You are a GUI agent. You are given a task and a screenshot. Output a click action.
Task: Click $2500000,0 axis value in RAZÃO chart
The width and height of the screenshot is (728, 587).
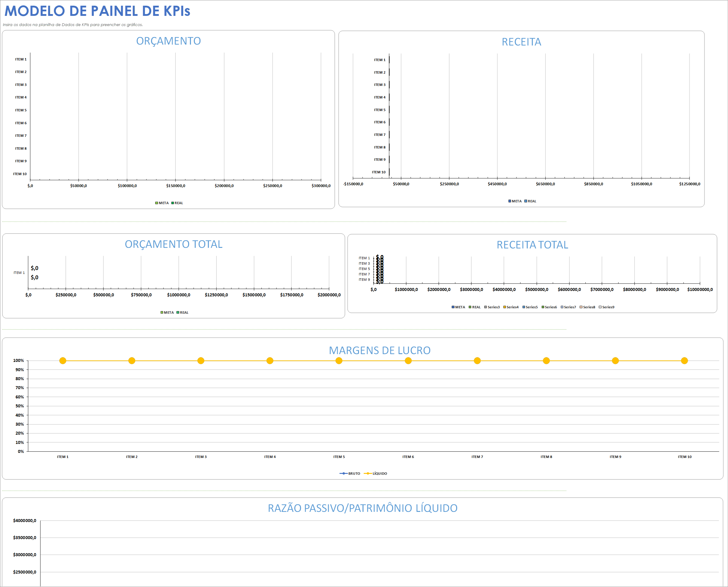pyautogui.click(x=25, y=572)
